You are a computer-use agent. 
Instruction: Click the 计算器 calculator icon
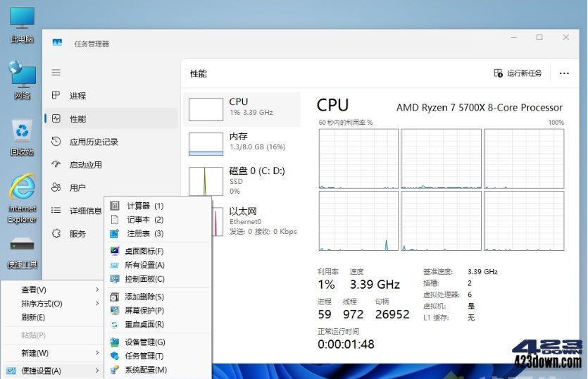pyautogui.click(x=115, y=206)
